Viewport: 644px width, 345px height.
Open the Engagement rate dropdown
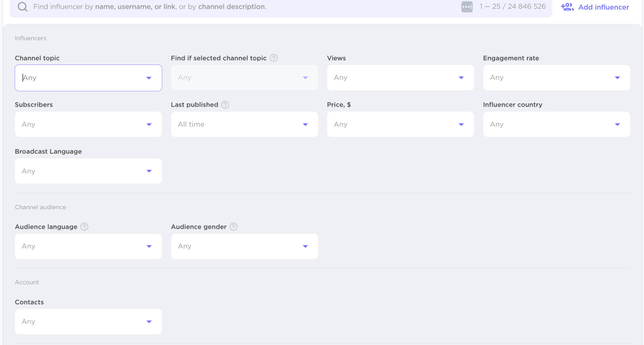[x=556, y=78]
